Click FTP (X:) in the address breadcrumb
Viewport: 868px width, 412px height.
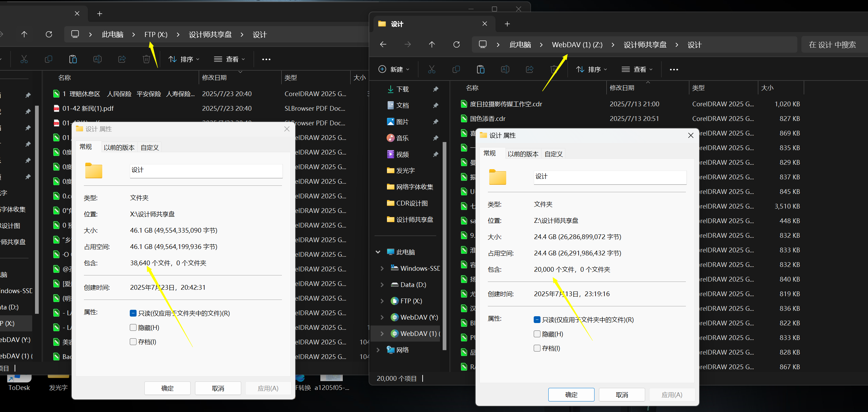point(156,34)
